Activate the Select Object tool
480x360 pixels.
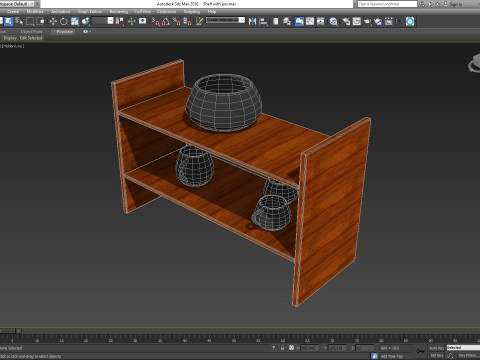9,21
